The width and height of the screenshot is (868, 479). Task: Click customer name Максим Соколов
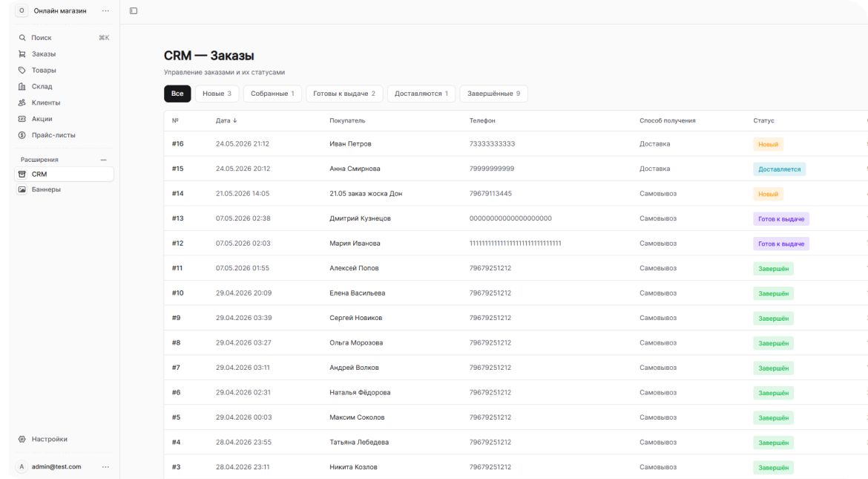click(x=357, y=417)
